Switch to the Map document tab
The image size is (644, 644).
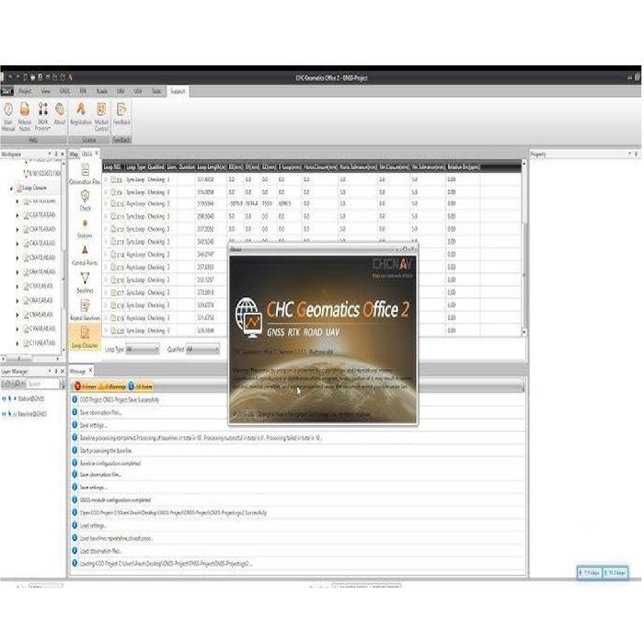[74, 154]
